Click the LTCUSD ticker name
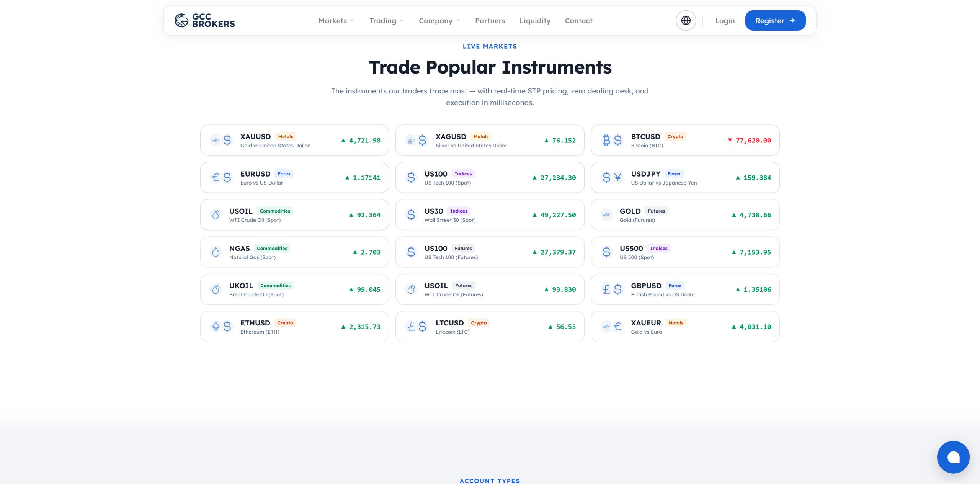This screenshot has height=484, width=980. (449, 323)
